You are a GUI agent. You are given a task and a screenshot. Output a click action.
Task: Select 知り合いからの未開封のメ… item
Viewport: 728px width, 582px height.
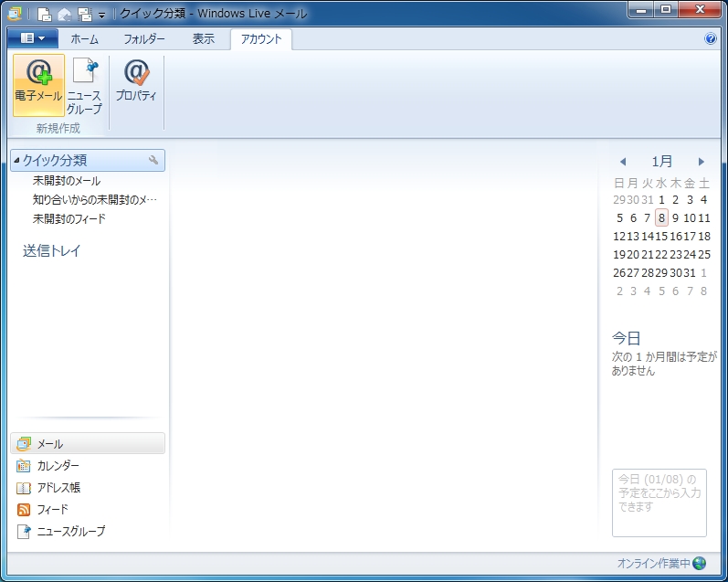95,200
